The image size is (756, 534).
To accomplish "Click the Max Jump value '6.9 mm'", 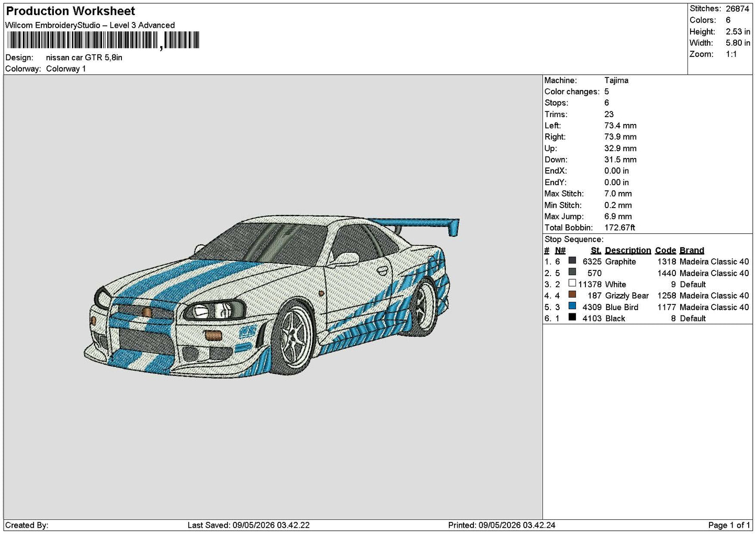I will 618,217.
